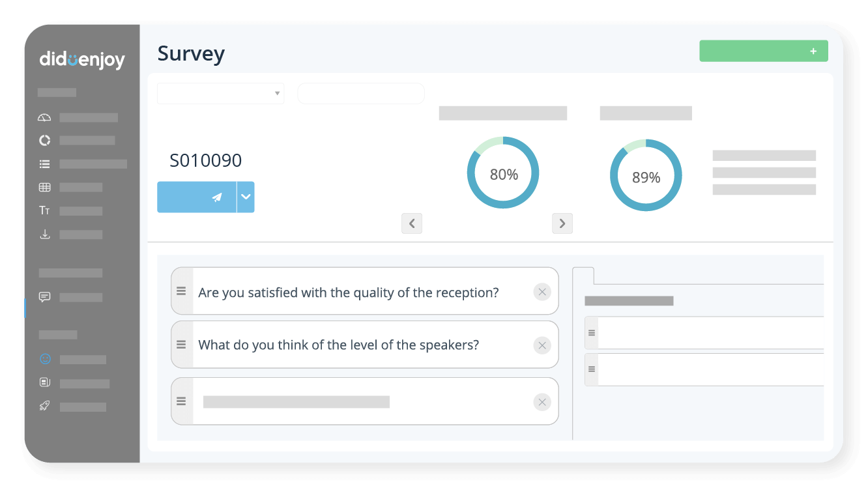Click the document icon above the rocket icon
This screenshot has width=868, height=486.
(44, 382)
